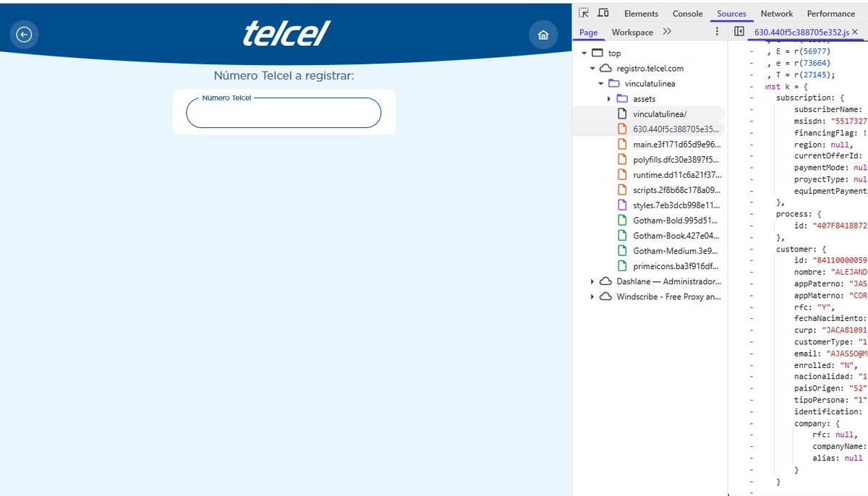
Task: Click the 'subscription: {' code line
Action: (x=809, y=98)
